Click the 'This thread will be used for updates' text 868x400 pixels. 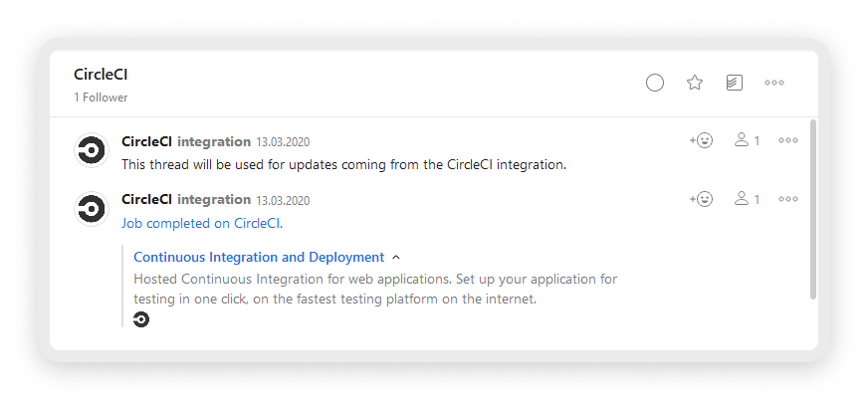(x=343, y=165)
